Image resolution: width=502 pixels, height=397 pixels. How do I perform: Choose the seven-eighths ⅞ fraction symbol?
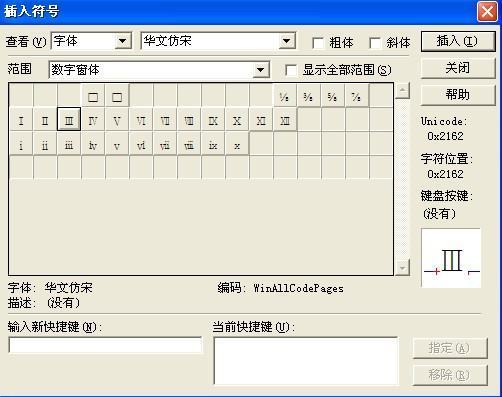pos(357,96)
